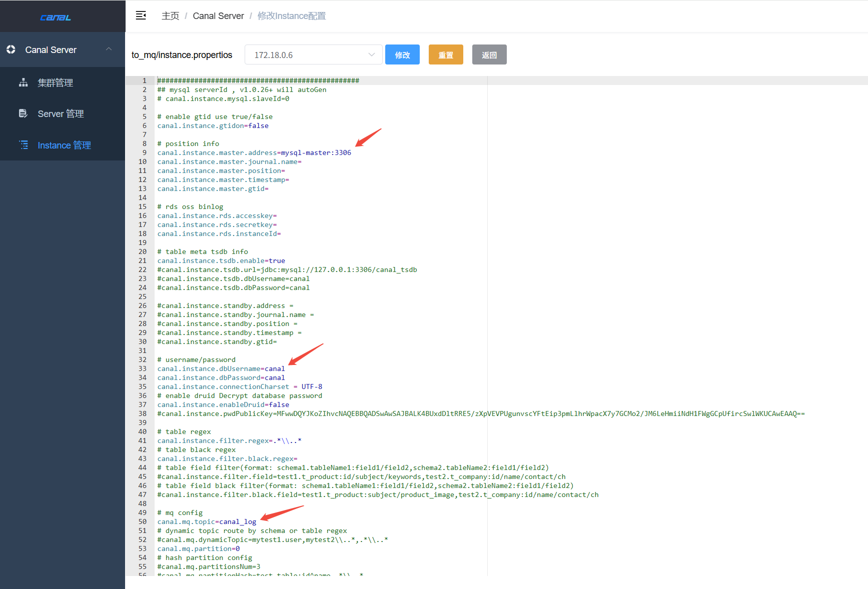Click canal.instance.tsdb.enable=true line
Viewport: 868px width, 589px height.
[x=221, y=260]
